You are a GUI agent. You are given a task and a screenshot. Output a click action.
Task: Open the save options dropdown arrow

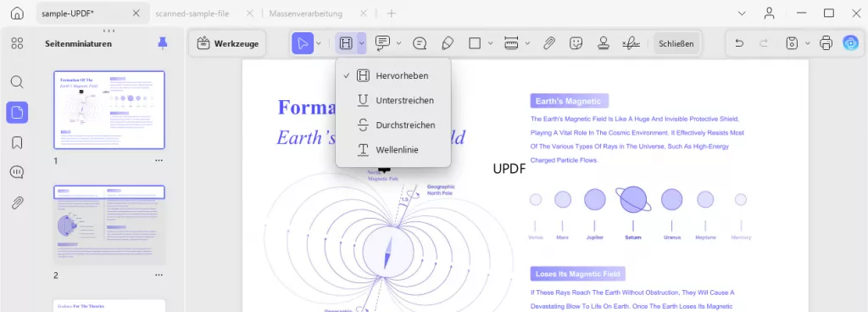(807, 43)
